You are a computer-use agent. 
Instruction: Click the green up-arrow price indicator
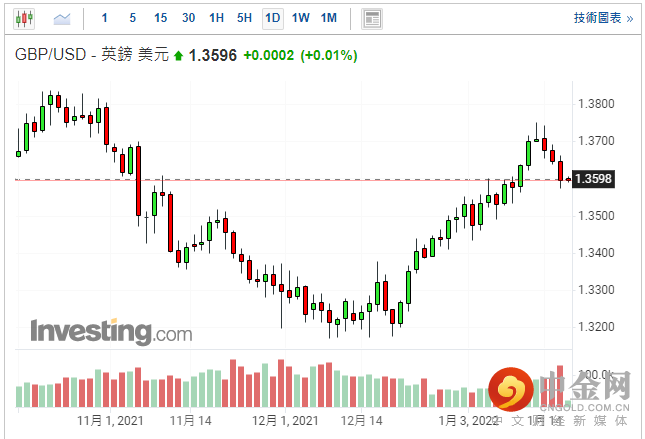click(x=179, y=56)
